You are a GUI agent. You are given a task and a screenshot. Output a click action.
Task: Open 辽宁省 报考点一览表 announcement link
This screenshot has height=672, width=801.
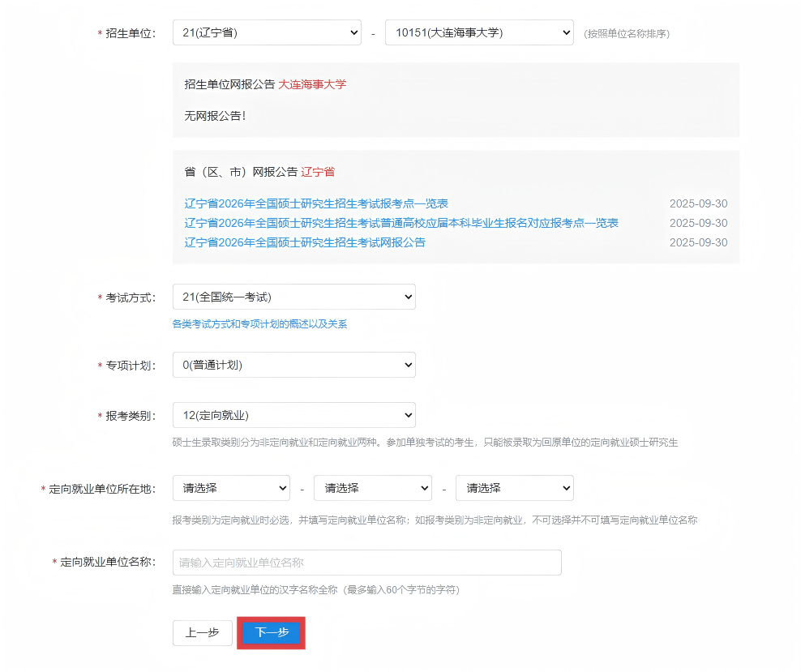[x=316, y=203]
